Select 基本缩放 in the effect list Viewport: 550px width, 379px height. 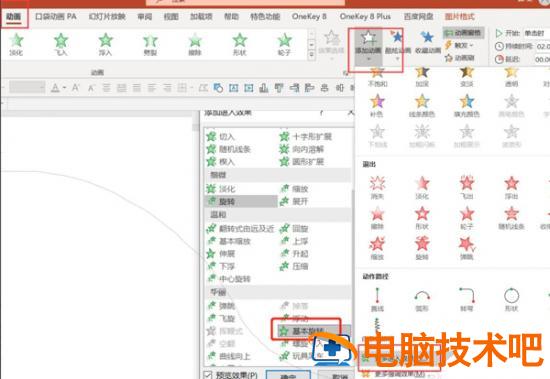(229, 241)
